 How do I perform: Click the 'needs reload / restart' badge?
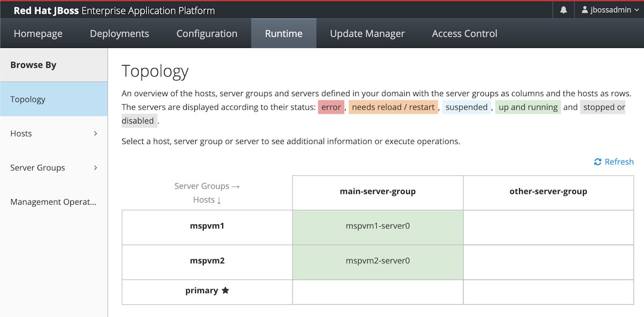393,107
